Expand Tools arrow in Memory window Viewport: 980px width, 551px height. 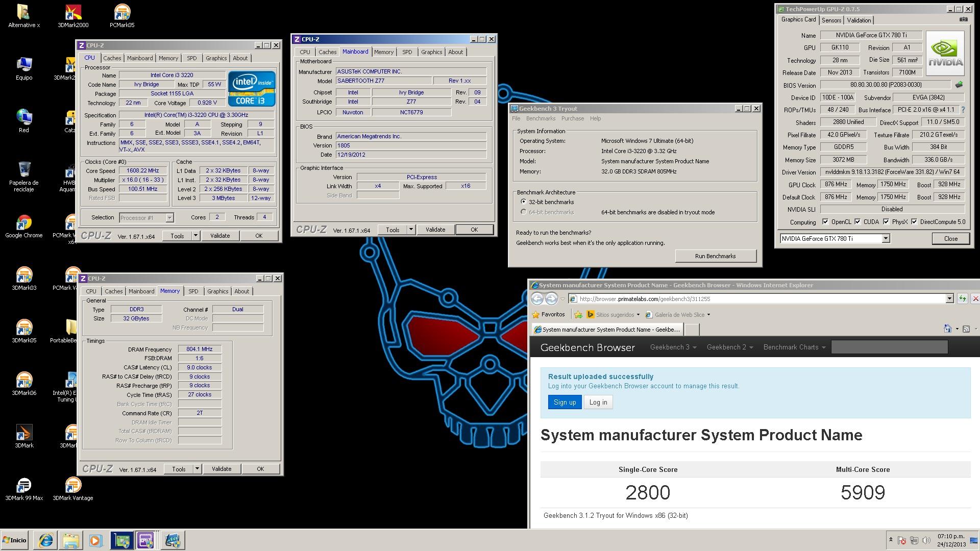click(x=197, y=469)
